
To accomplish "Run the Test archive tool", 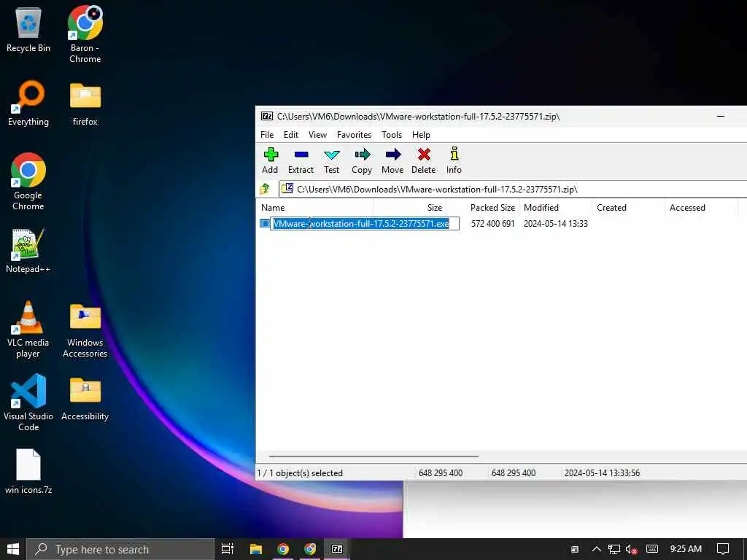I will (x=332, y=160).
